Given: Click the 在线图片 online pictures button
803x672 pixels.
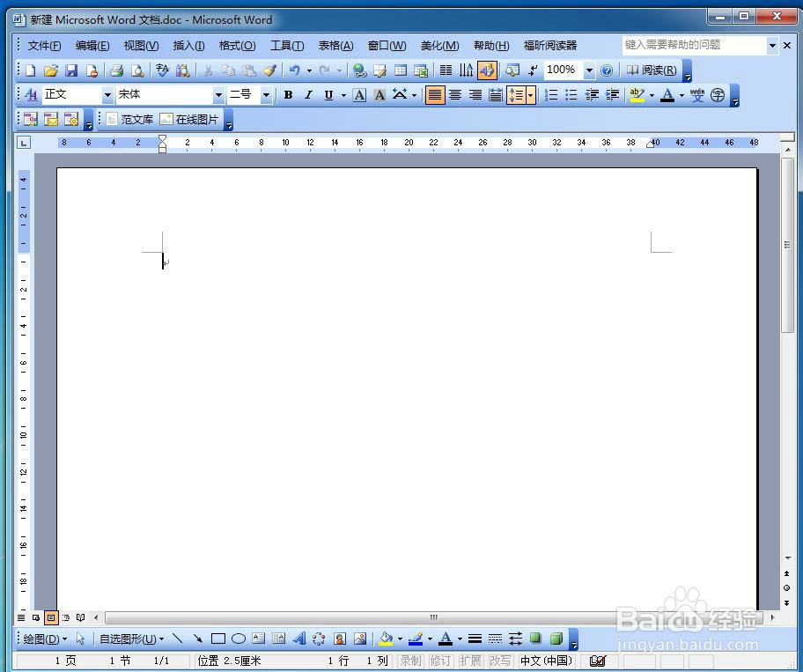Looking at the screenshot, I should (x=189, y=120).
